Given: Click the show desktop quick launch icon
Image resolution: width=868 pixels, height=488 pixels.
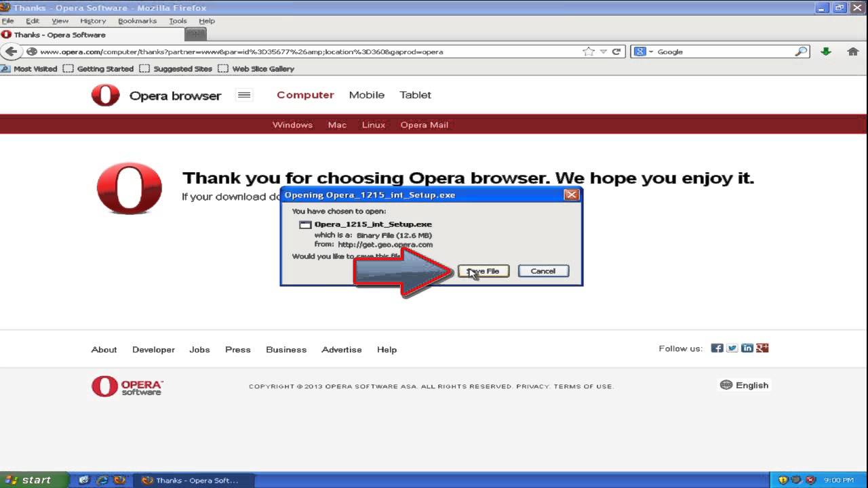Looking at the screenshot, I should (x=84, y=480).
